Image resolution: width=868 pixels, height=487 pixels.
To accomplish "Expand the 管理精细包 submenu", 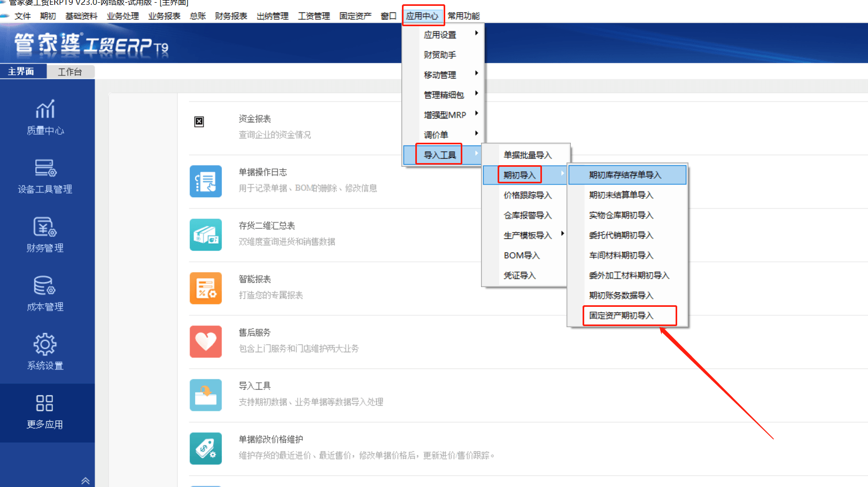I will [x=443, y=95].
